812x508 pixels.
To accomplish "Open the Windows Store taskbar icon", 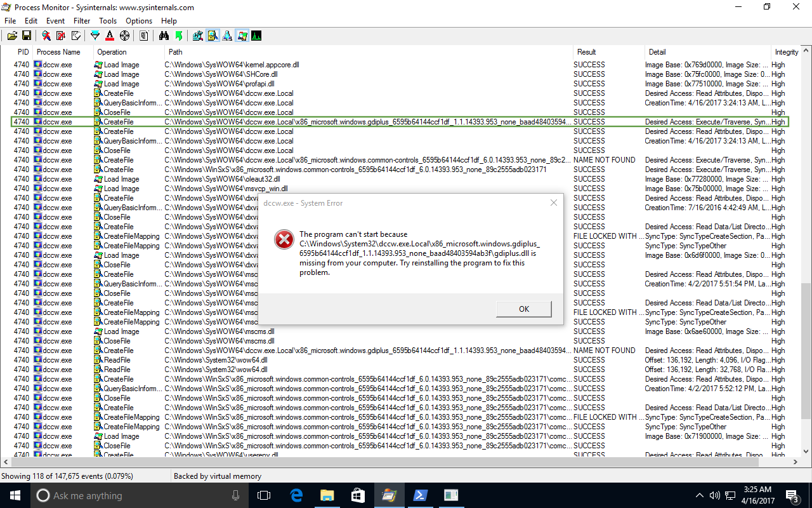I will (358, 495).
